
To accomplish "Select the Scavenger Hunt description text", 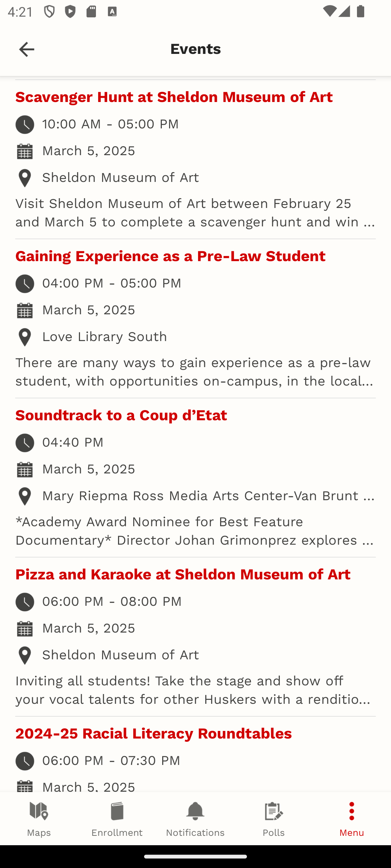I will tap(195, 213).
